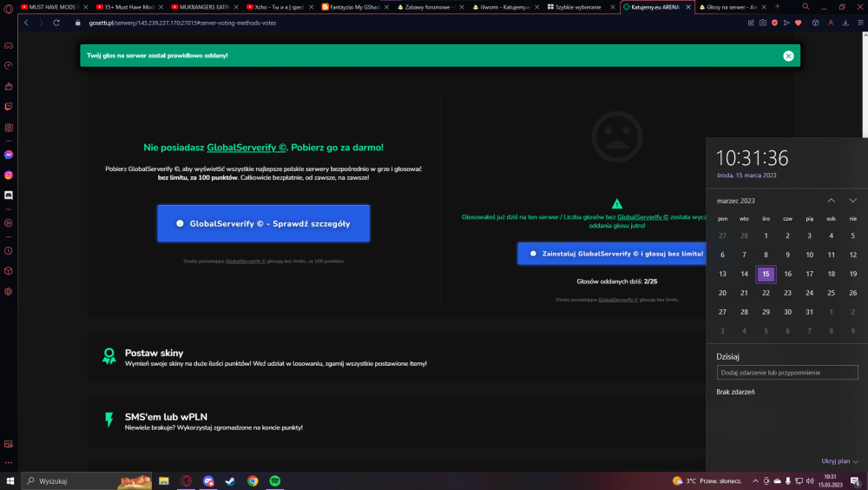Open notification center on taskbar
868x490 pixels.
tap(856, 481)
